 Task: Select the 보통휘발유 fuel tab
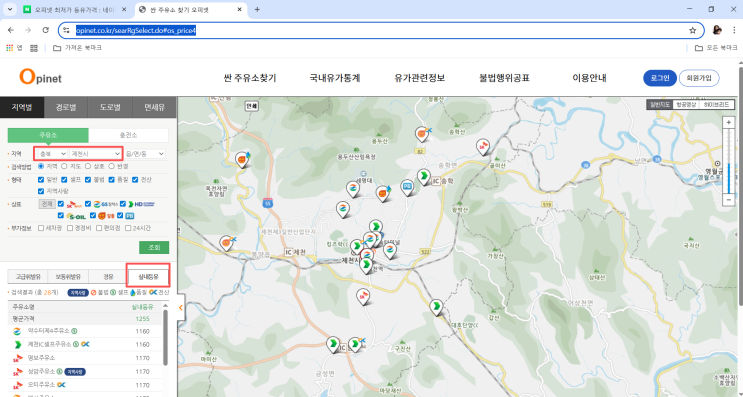pos(68,277)
